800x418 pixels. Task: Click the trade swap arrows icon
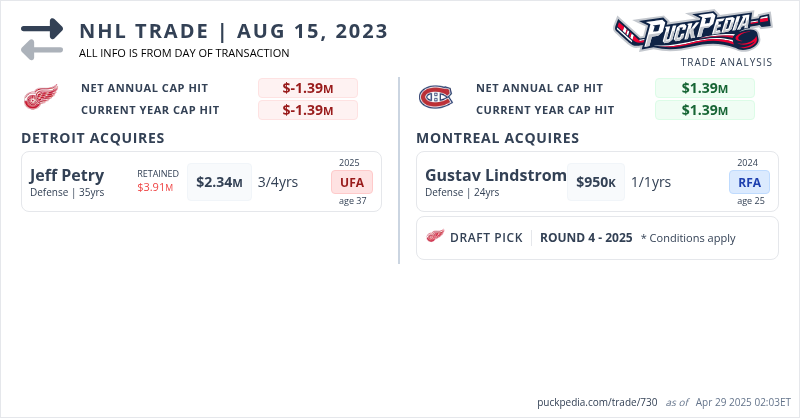click(42, 39)
